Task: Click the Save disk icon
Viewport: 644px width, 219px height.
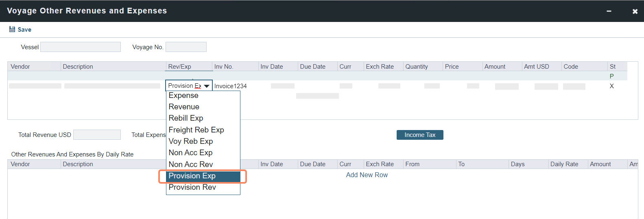Action: [x=12, y=29]
